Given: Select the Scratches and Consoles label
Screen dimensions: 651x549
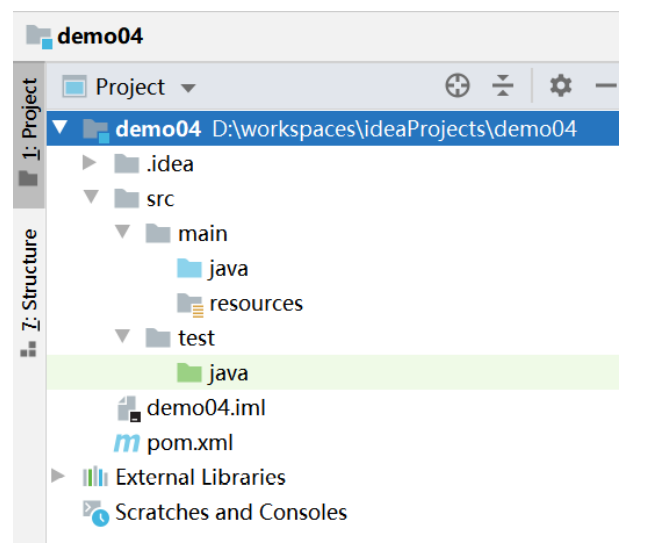Looking at the screenshot, I should (231, 512).
